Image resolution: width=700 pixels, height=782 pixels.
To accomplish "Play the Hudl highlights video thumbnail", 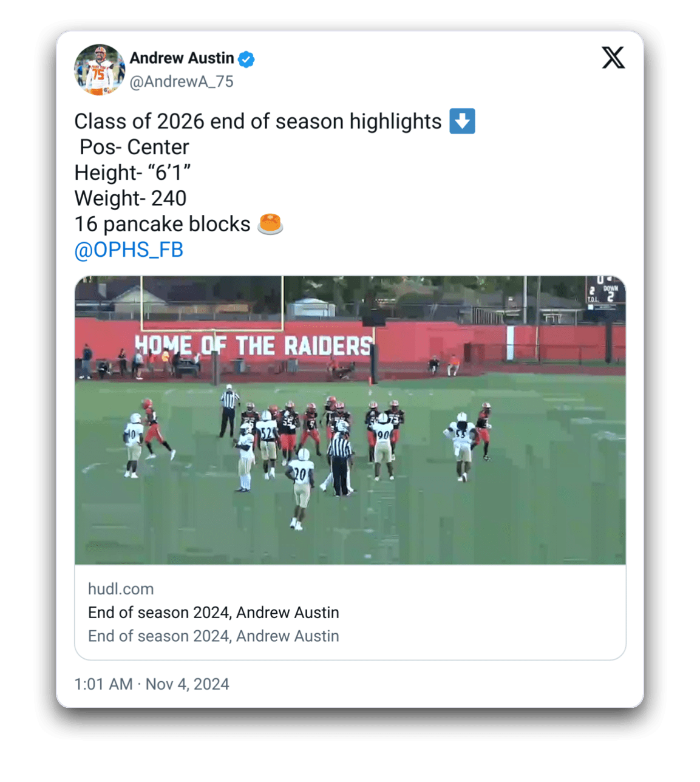I will [x=350, y=420].
